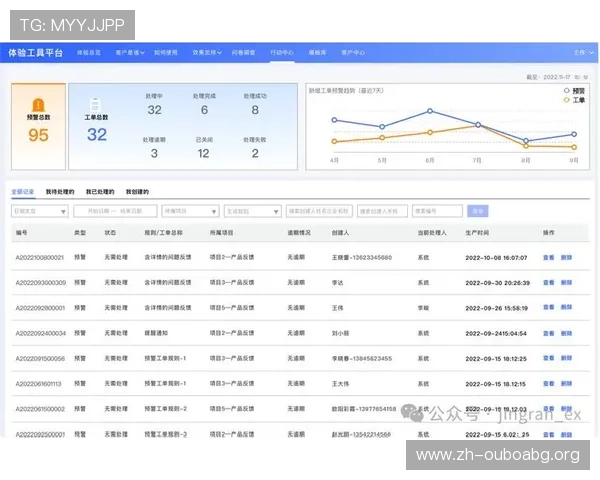Expand the 所属项目 filter dropdown

[192, 211]
